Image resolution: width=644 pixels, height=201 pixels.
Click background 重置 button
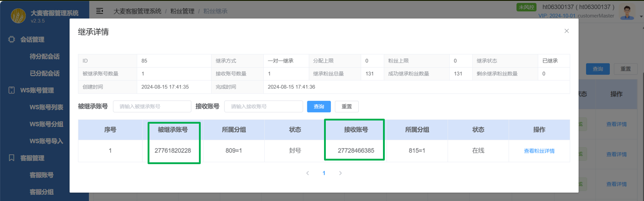pos(626,69)
